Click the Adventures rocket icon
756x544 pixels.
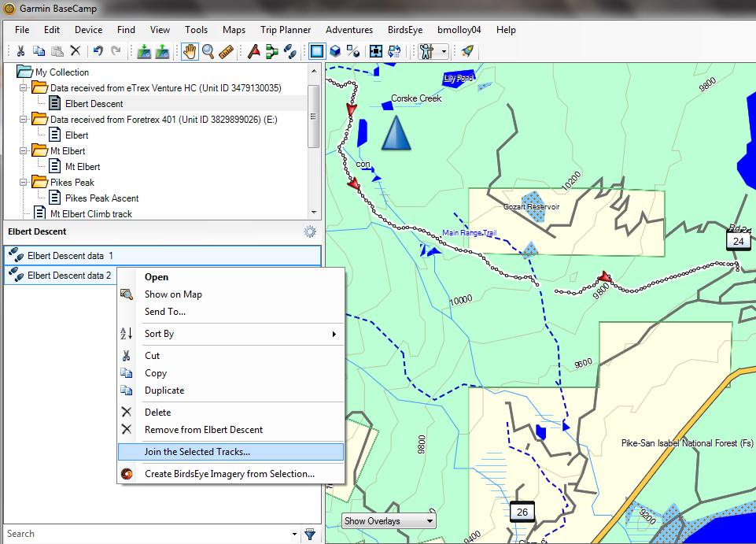pyautogui.click(x=467, y=51)
